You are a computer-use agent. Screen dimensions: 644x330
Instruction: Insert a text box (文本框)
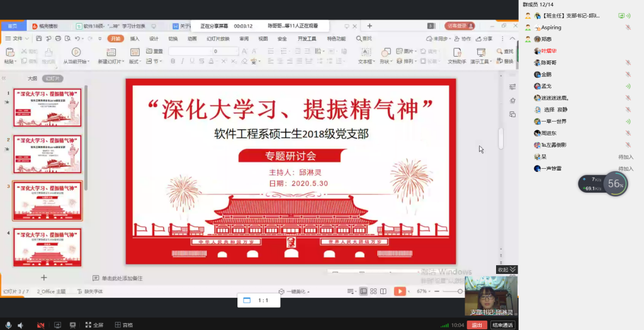tap(366, 52)
